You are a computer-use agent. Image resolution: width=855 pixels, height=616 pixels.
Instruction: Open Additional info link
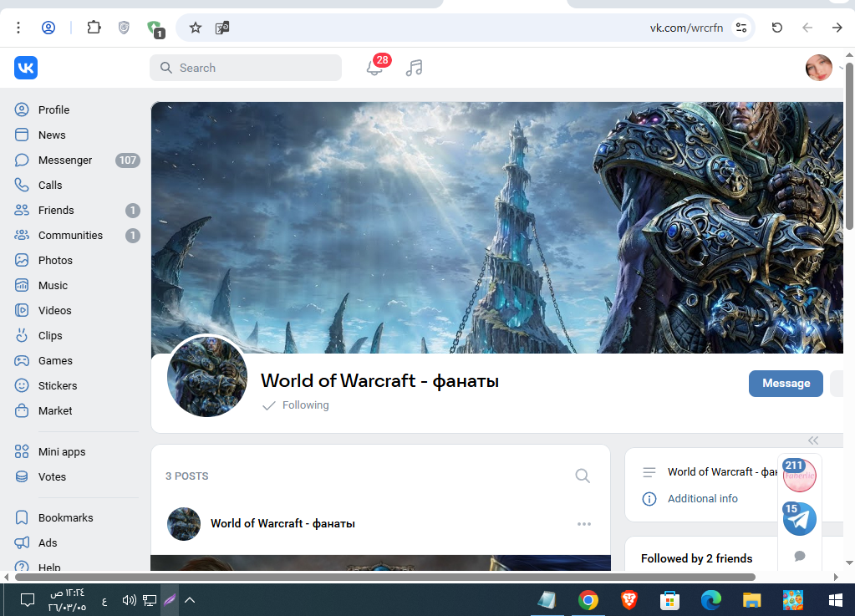702,498
